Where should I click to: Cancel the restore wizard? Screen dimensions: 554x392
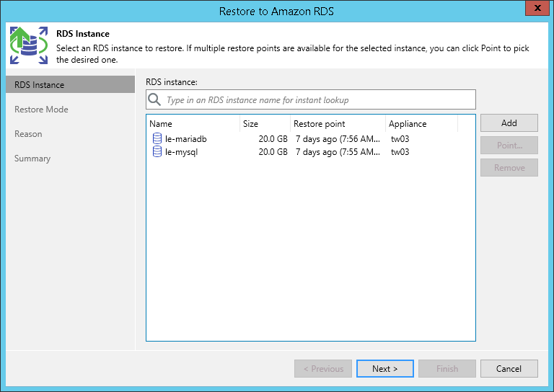509,369
